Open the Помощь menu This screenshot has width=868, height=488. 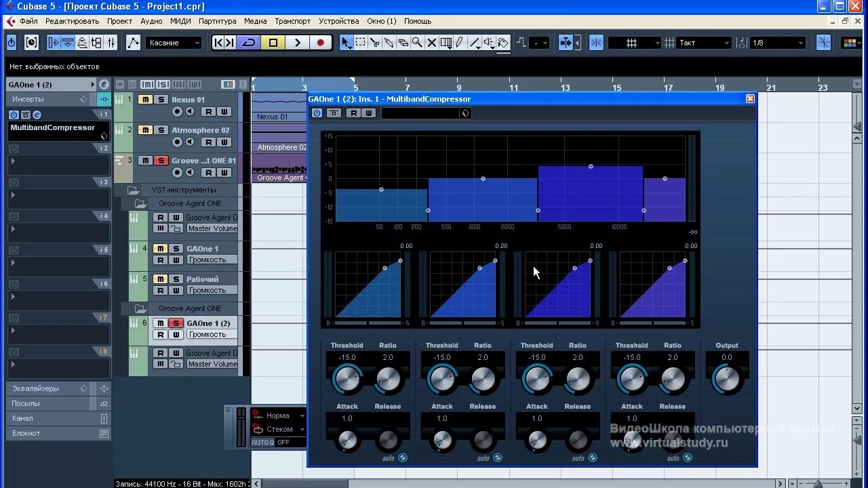click(418, 21)
